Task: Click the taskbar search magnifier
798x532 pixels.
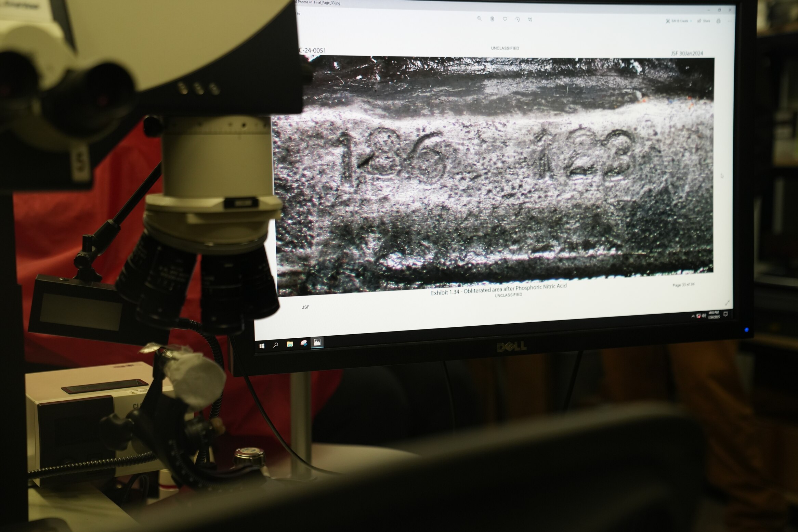Action: (x=276, y=345)
